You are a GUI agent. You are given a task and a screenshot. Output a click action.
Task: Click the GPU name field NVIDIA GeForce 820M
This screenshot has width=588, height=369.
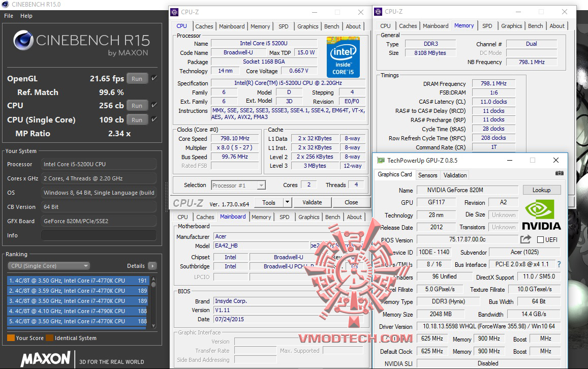[467, 190]
